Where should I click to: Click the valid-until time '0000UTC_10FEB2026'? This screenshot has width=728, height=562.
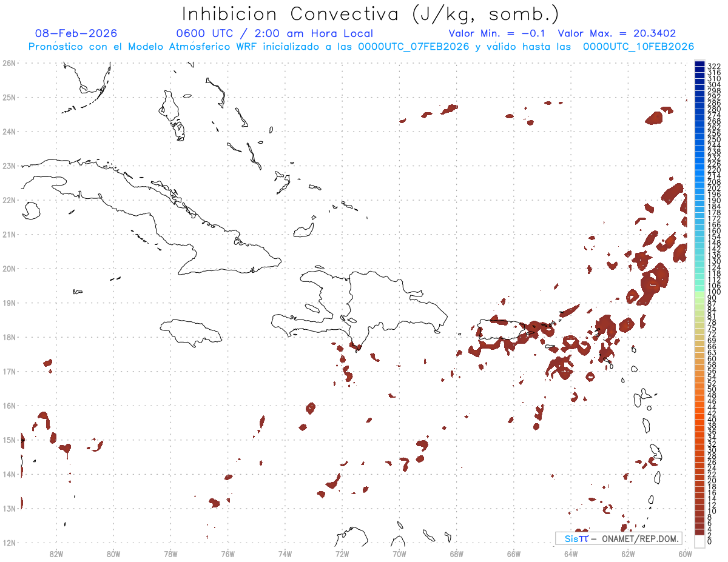point(638,47)
